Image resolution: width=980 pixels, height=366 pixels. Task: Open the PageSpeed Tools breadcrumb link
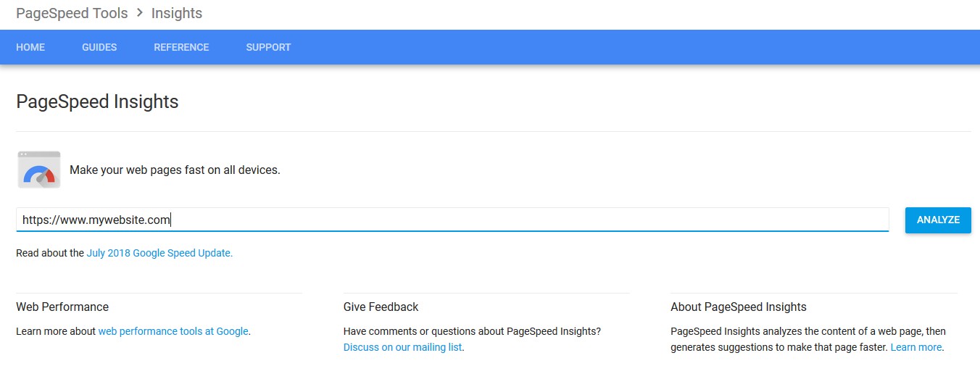[x=72, y=13]
